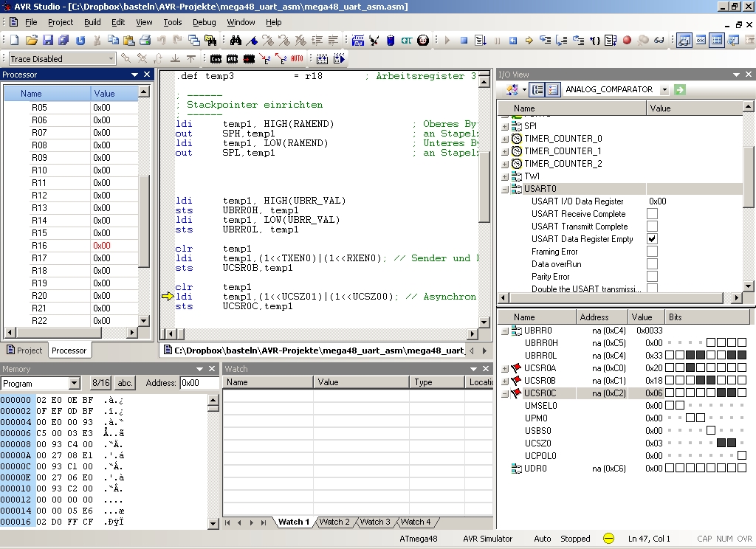756x549 pixels.
Task: Open the Debug menu
Action: pyautogui.click(x=205, y=22)
